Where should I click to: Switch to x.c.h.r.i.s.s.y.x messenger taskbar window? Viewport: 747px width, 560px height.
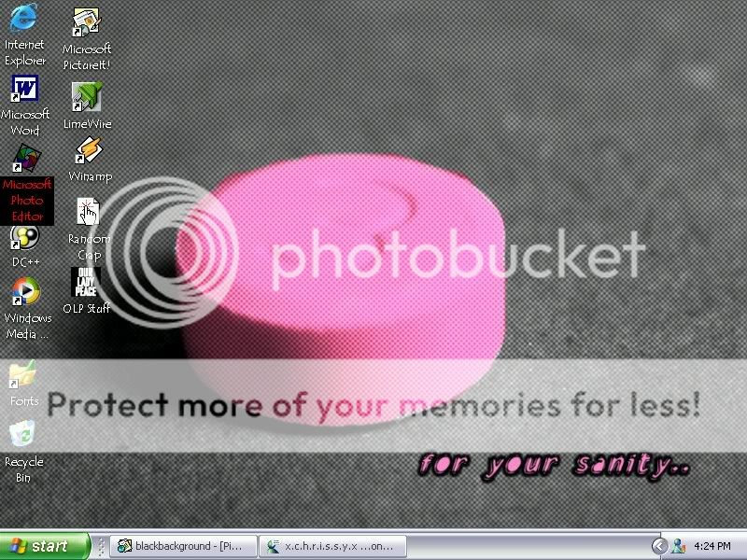pyautogui.click(x=333, y=546)
